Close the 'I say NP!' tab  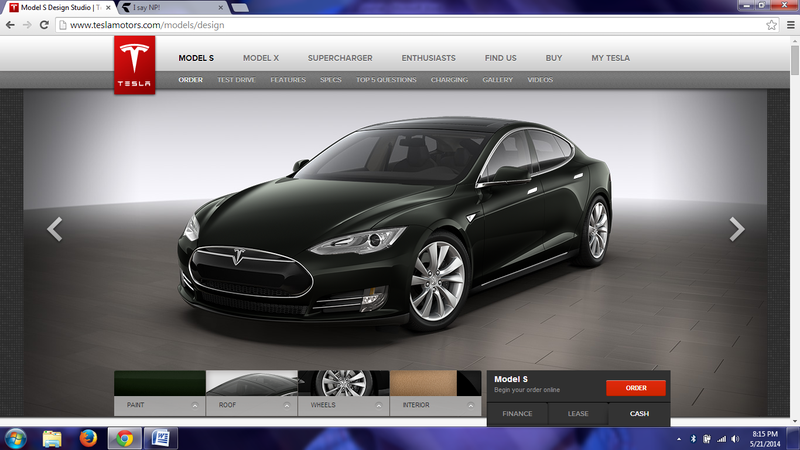220,8
